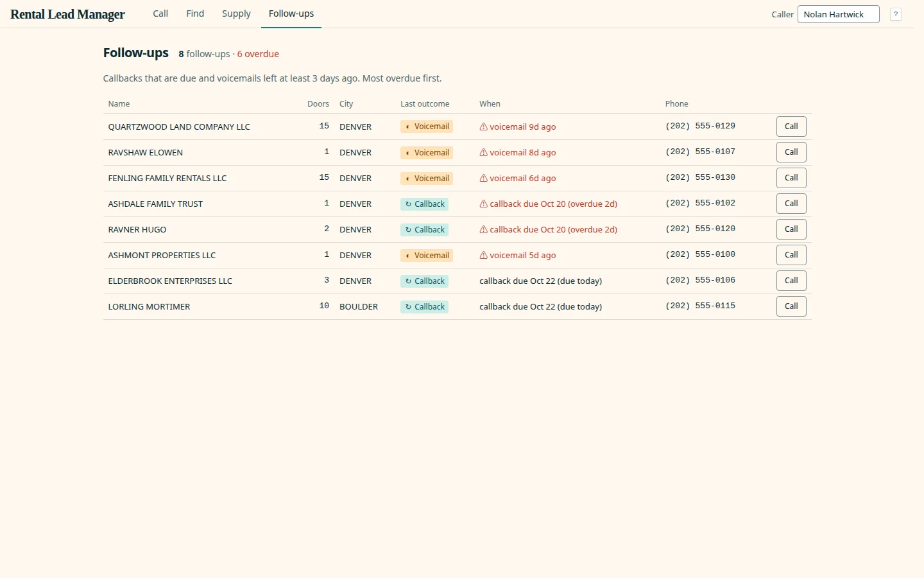Click the Caller name input field
The image size is (924, 578).
coord(838,14)
